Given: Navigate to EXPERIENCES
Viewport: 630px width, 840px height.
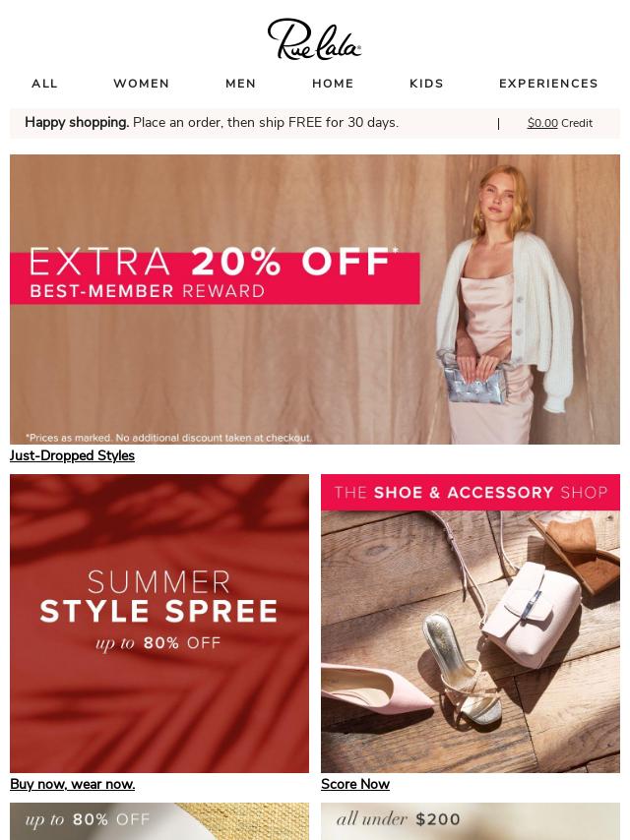Looking at the screenshot, I should pyautogui.click(x=548, y=84).
